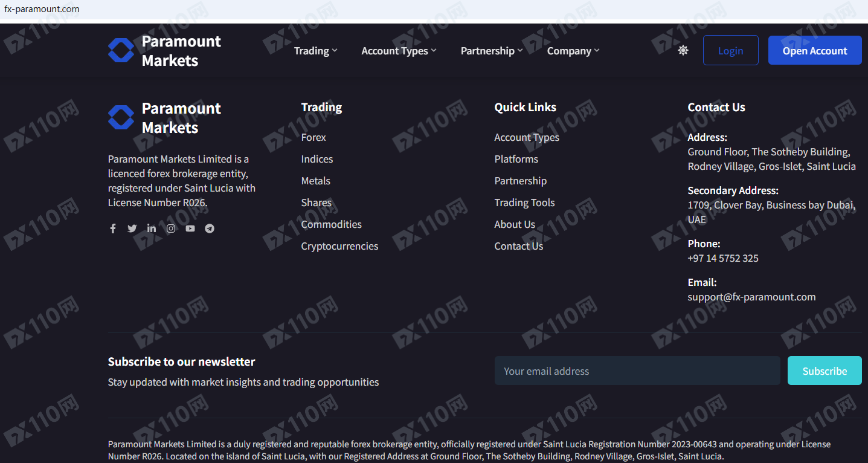Expand the Partnership nav dropdown
The width and height of the screenshot is (868, 463).
tap(492, 51)
